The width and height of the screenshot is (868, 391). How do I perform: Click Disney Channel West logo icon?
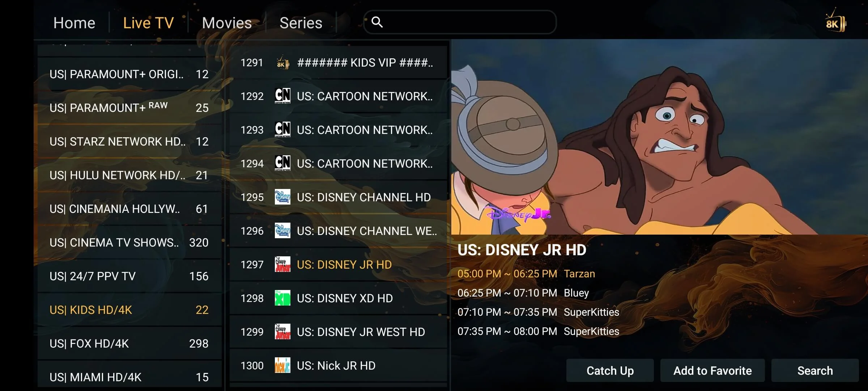[282, 231]
